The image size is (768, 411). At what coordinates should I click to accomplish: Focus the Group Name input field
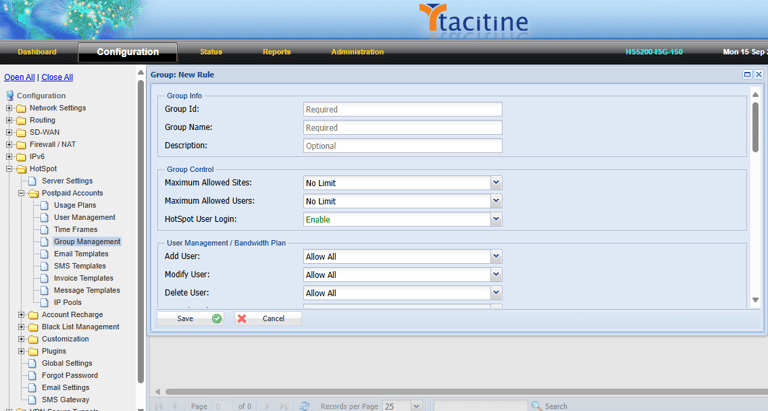pyautogui.click(x=403, y=127)
